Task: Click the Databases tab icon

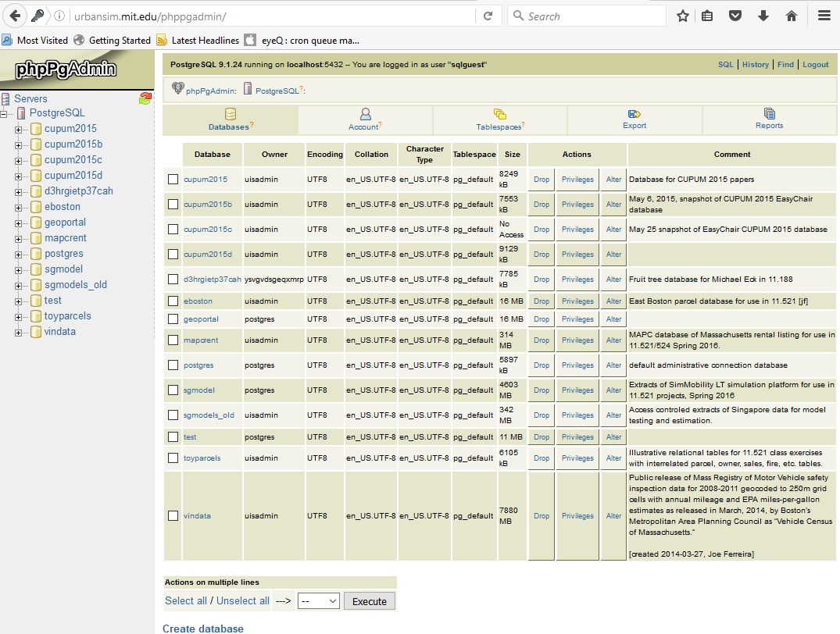Action: coord(231,114)
